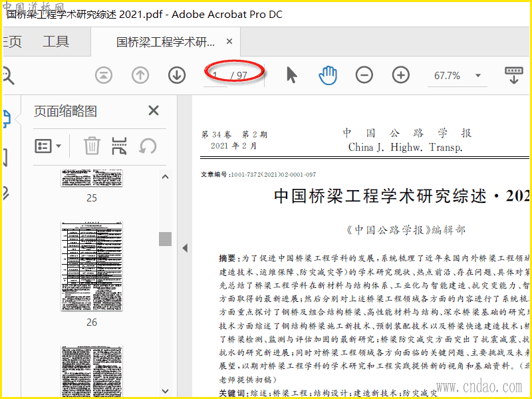532x399 pixels.
Task: Click the 《中国公路学报》编辑部 author line
Action: coord(406,230)
